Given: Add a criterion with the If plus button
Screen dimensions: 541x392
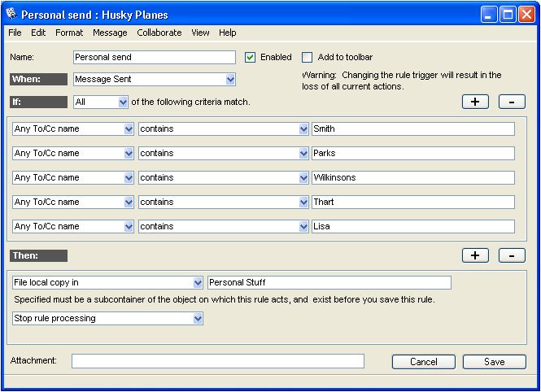Looking at the screenshot, I should click(x=475, y=102).
